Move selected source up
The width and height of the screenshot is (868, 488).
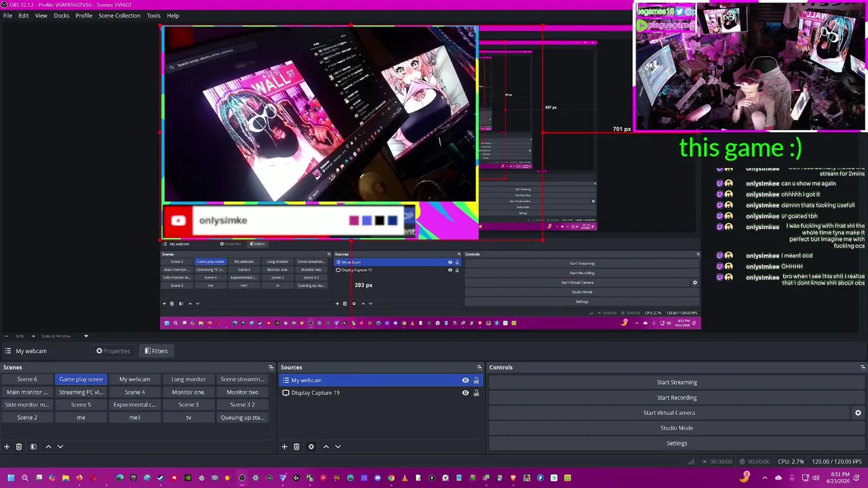[326, 447]
